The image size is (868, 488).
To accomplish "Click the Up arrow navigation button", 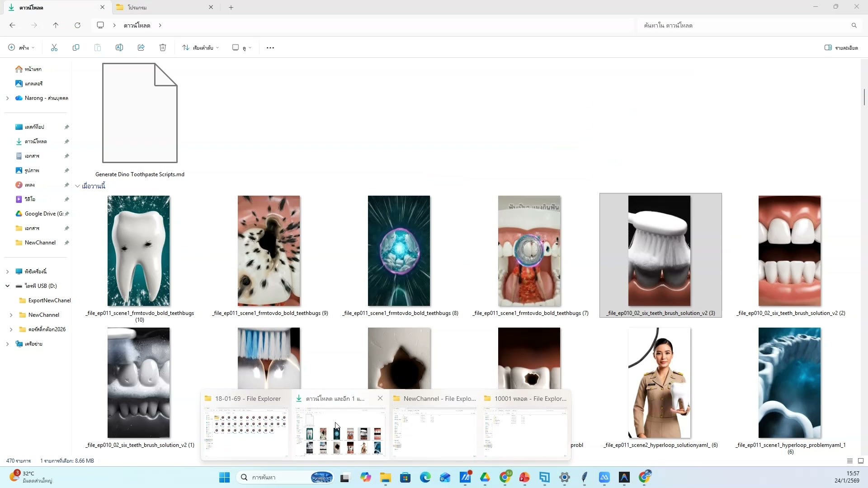I will coord(56,25).
